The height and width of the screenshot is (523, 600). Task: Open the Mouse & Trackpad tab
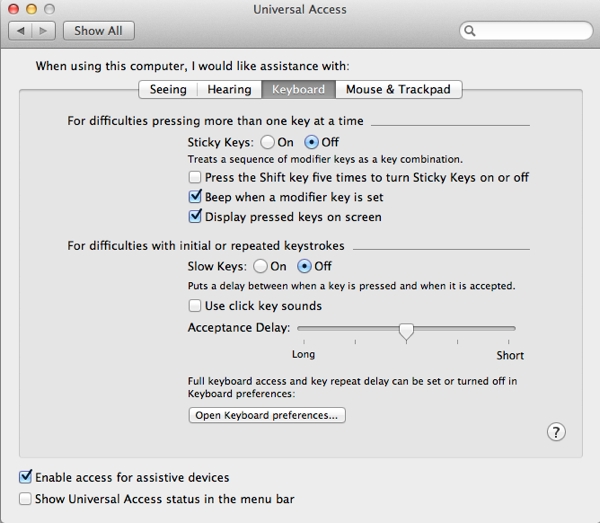point(398,90)
